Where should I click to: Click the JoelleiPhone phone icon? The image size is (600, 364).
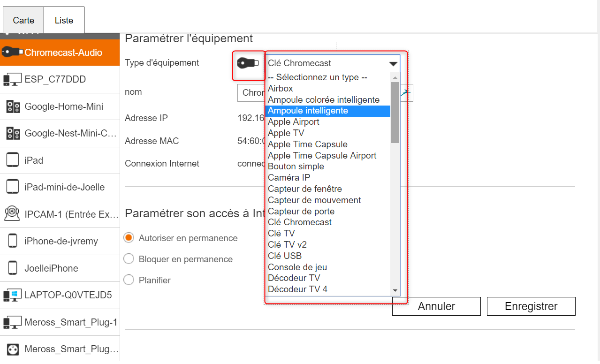[13, 268]
